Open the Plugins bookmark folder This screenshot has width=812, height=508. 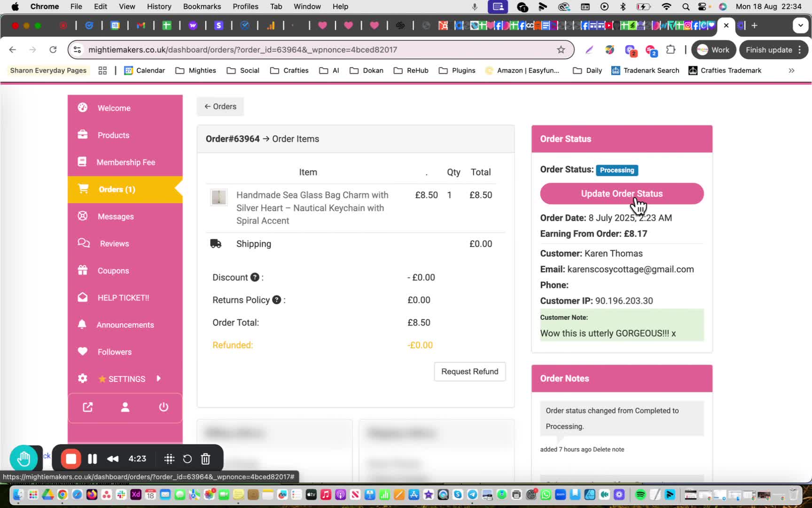point(457,71)
